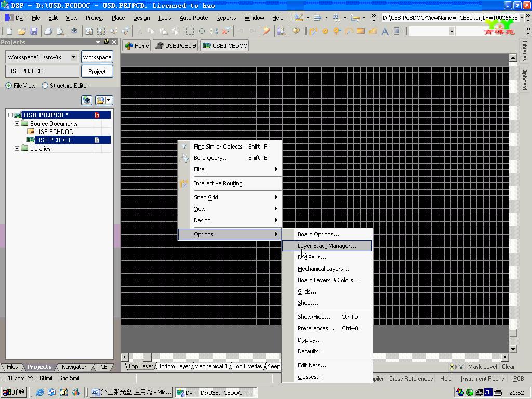Switch to Home tab
The image size is (532, 399).
pyautogui.click(x=137, y=46)
